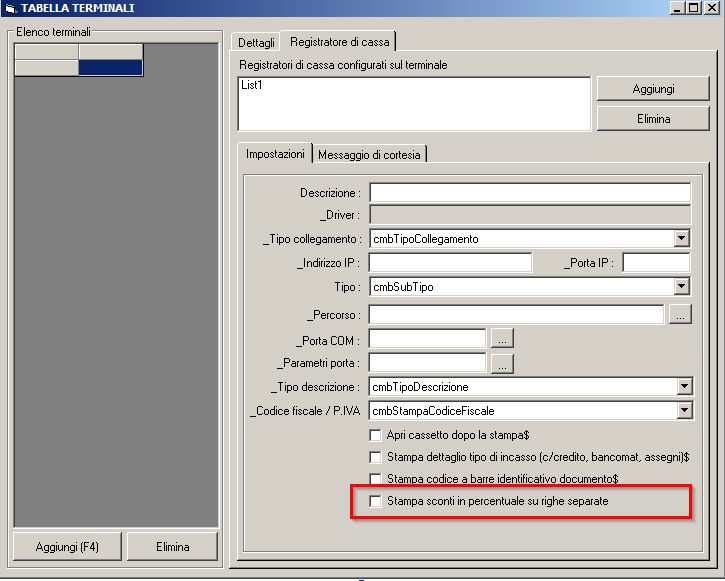Focus the Indirizzo IP field

pos(450,263)
